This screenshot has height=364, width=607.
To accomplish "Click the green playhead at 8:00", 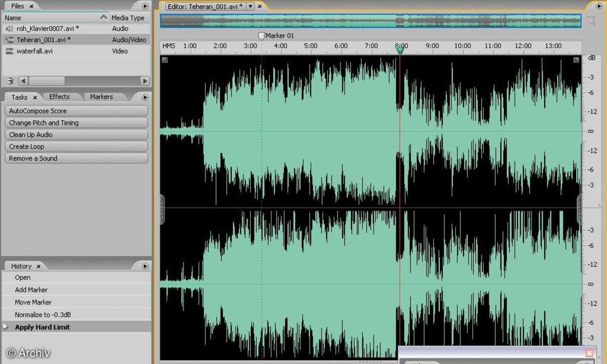I will pyautogui.click(x=400, y=49).
